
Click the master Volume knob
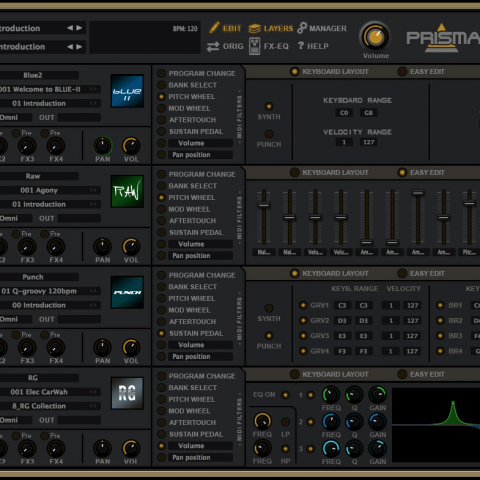pyautogui.click(x=375, y=37)
